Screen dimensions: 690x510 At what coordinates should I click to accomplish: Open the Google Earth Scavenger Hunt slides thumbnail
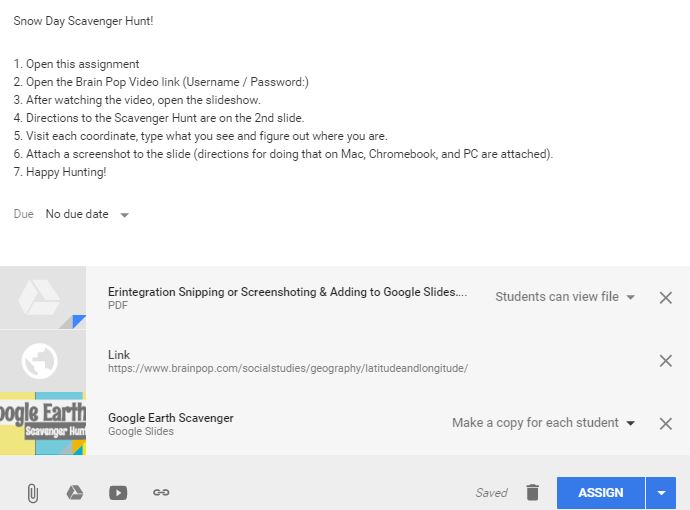[x=43, y=423]
